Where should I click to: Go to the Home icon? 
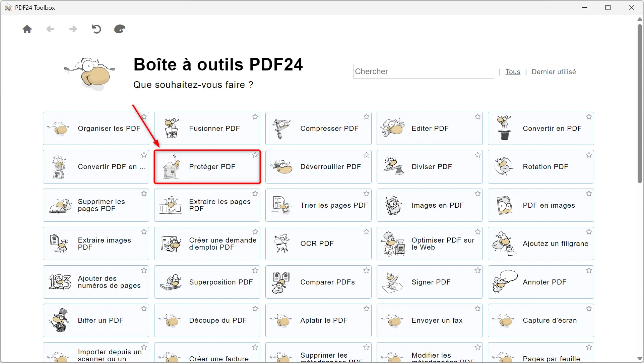point(27,29)
